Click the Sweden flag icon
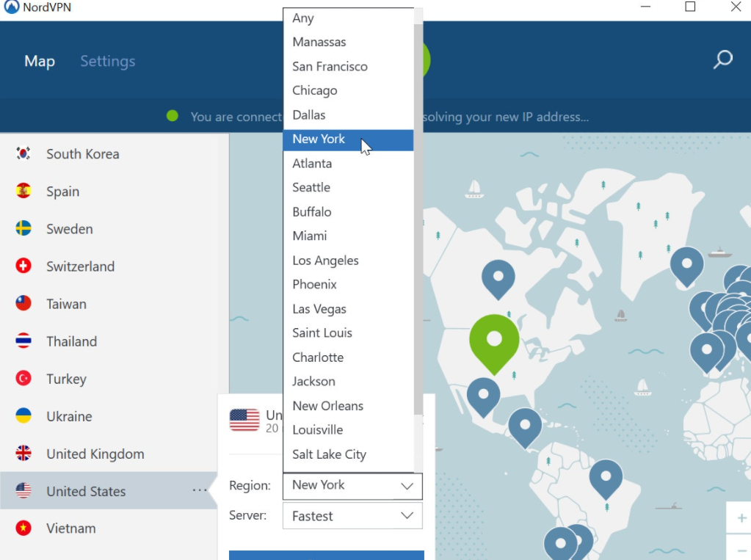Image resolution: width=751 pixels, height=560 pixels. pos(23,228)
